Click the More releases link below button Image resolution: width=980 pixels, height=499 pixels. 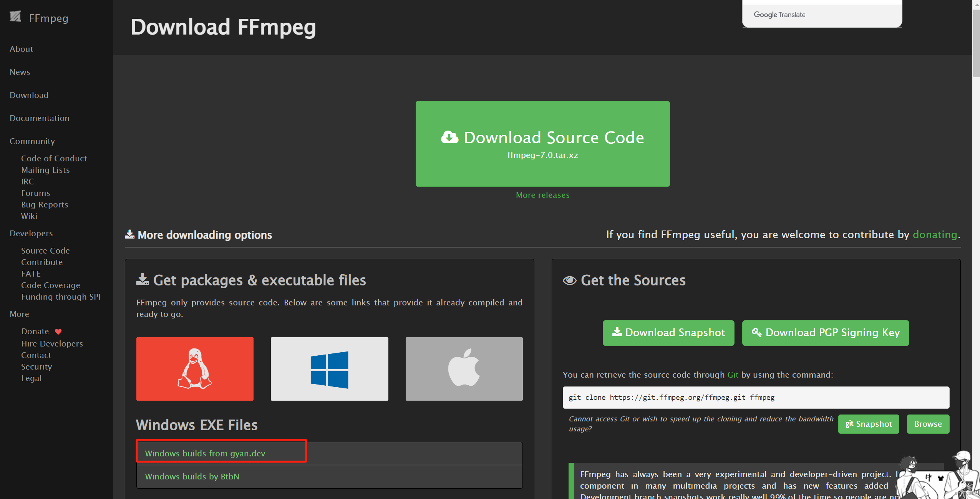(542, 195)
